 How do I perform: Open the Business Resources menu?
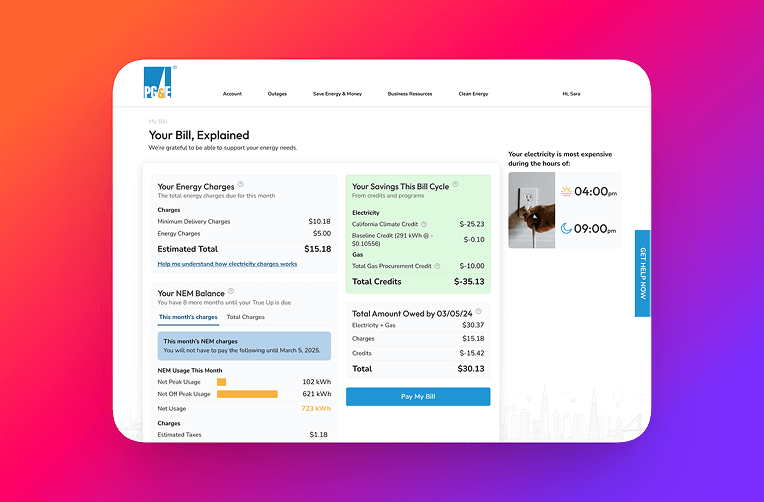coord(410,94)
